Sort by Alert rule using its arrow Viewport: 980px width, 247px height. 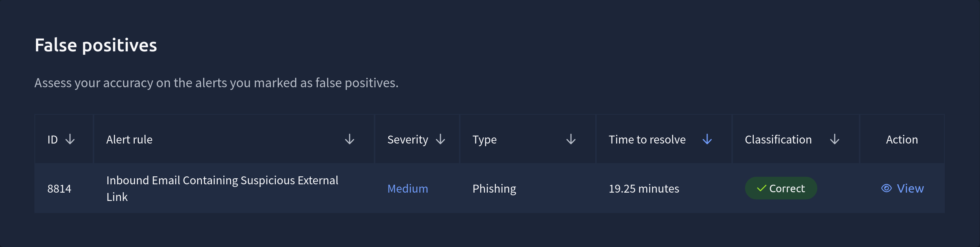point(349,139)
